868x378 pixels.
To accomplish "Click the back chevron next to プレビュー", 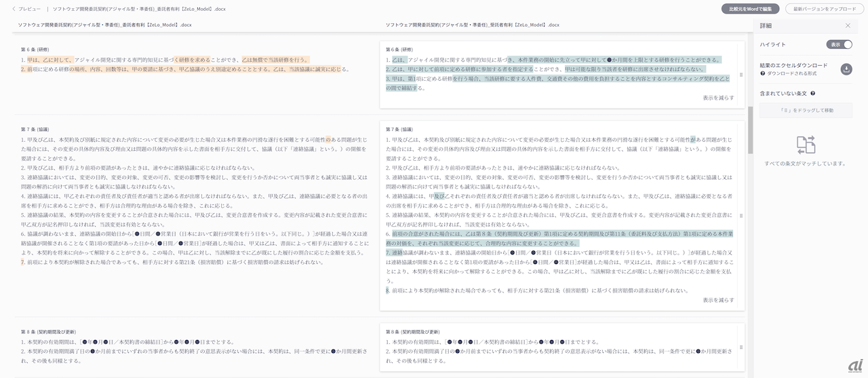I will tap(14, 9).
